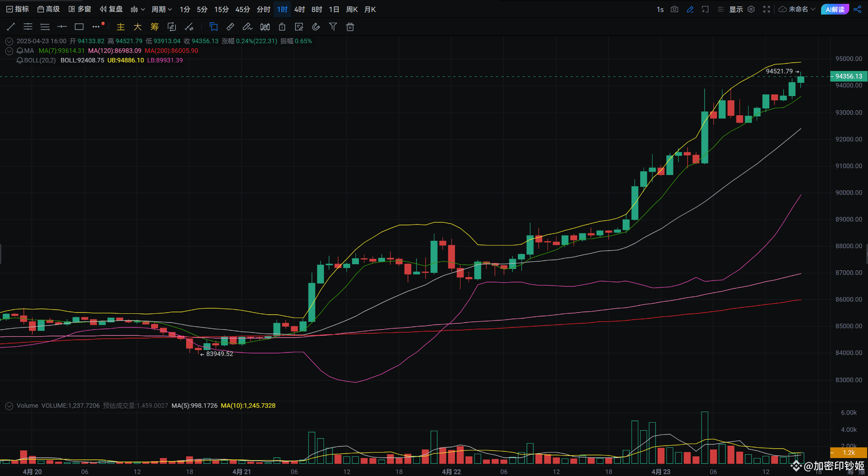Open the 周期 period dropdown

(x=162, y=9)
